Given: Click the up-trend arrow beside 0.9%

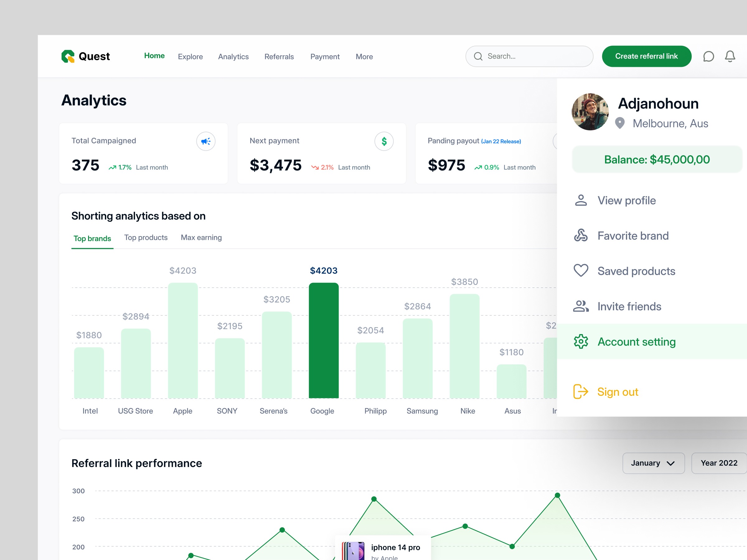Looking at the screenshot, I should 478,167.
